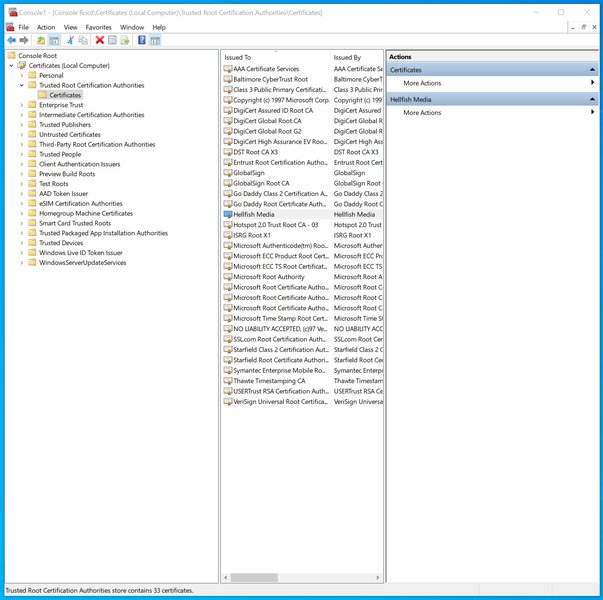603x600 pixels.
Task: Open the Action menu
Action: pyautogui.click(x=46, y=27)
